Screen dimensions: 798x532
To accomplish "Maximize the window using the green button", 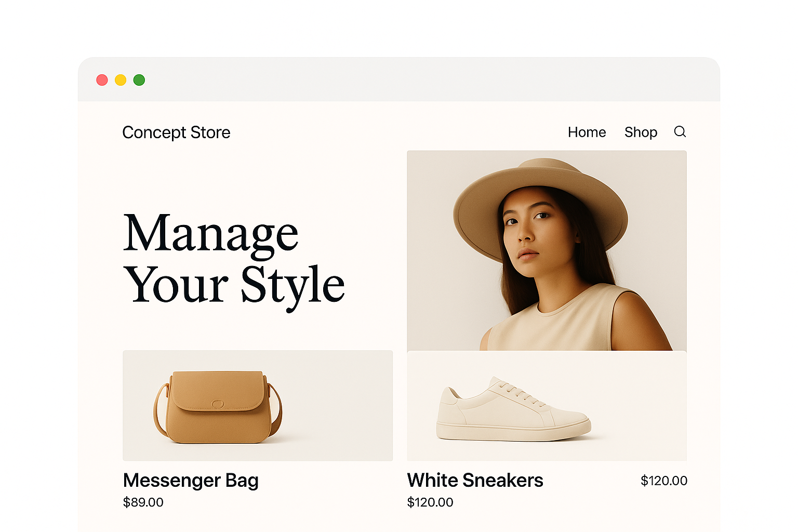I will 139,80.
